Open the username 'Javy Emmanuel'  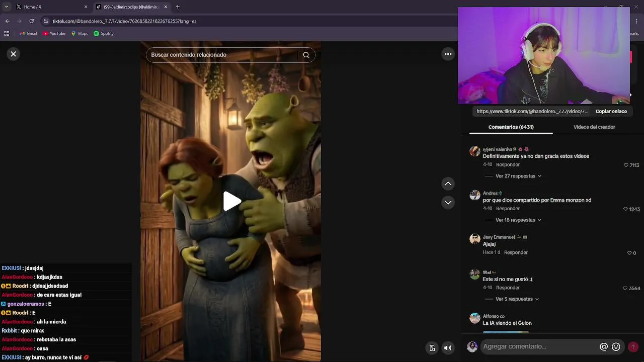pos(499,237)
